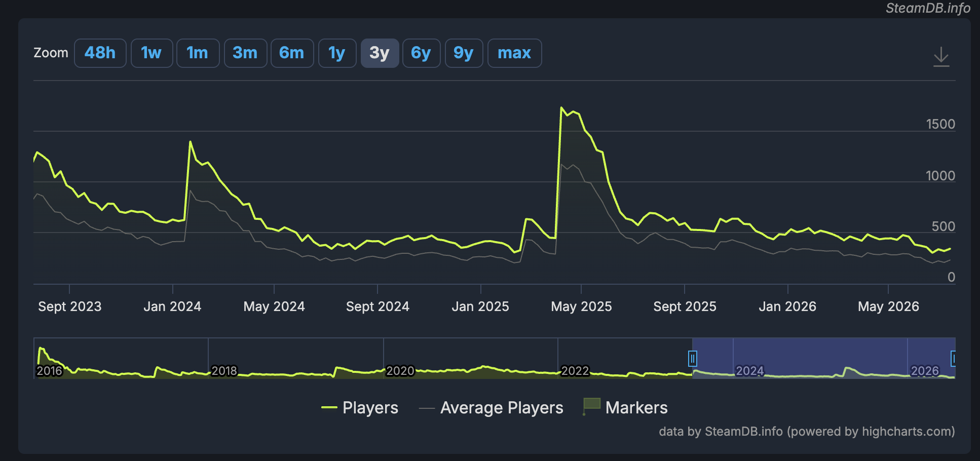Set zoom range to 6y

421,53
